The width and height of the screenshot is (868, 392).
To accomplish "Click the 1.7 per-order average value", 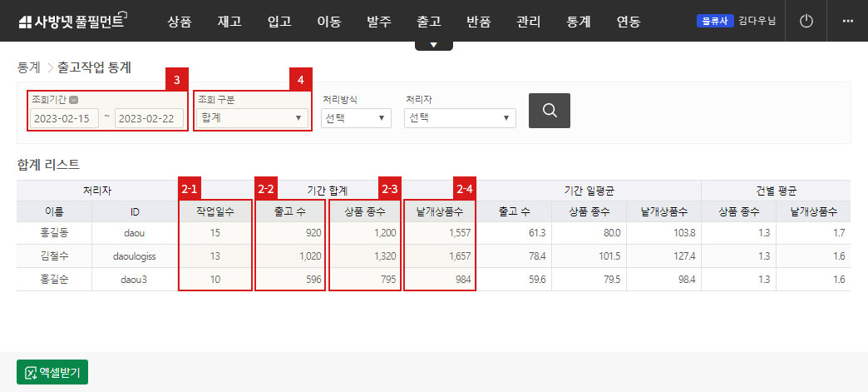I will click(x=839, y=233).
